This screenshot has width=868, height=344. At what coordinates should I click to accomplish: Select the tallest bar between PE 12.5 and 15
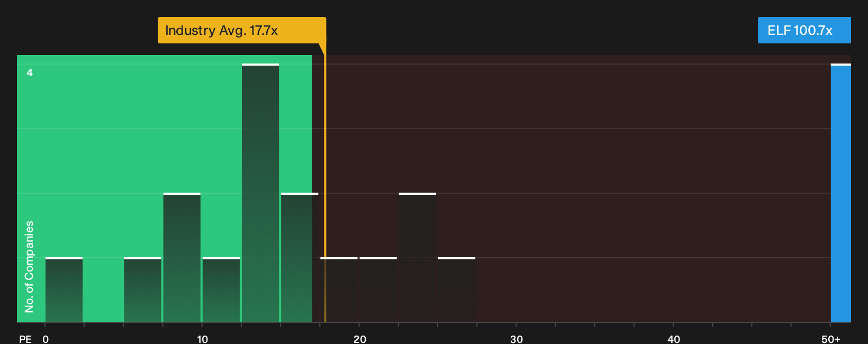pyautogui.click(x=260, y=193)
